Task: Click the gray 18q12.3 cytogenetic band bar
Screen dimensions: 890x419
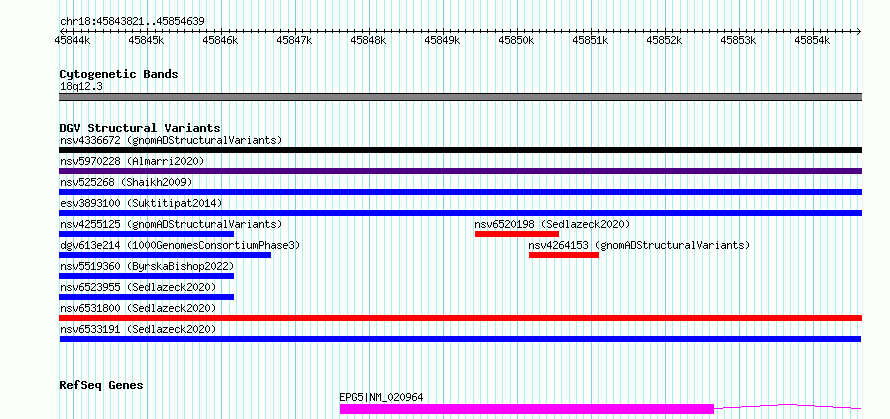Action: [x=460, y=97]
